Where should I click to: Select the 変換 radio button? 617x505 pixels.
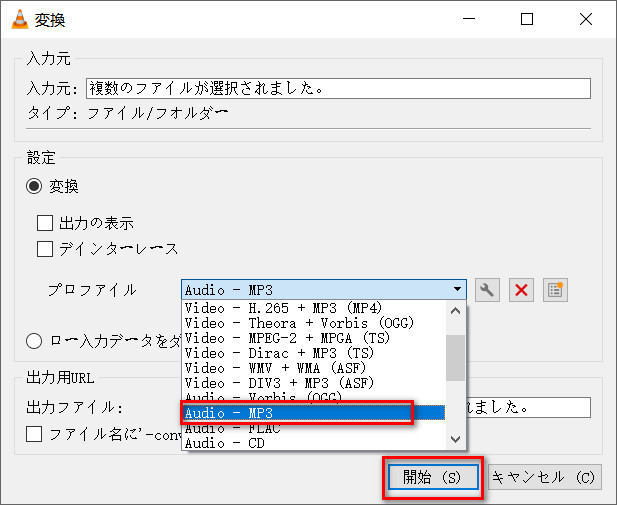click(34, 186)
